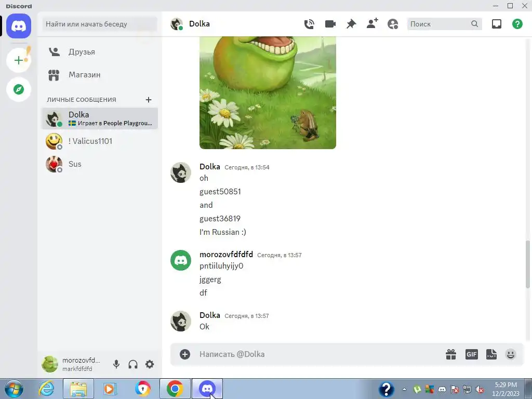Start a video call with Dolka
Image resolution: width=532 pixels, height=399 pixels.
[330, 24]
